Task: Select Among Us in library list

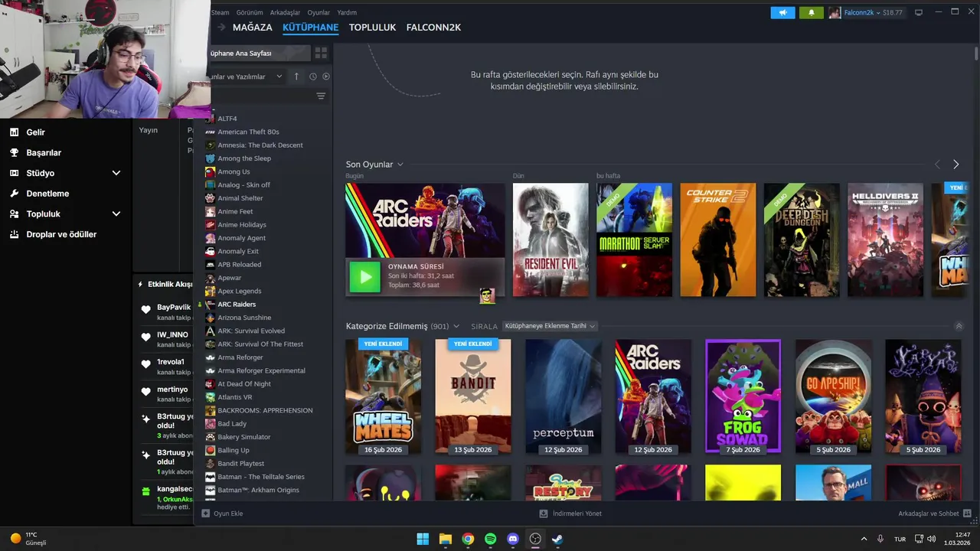Action: (234, 171)
